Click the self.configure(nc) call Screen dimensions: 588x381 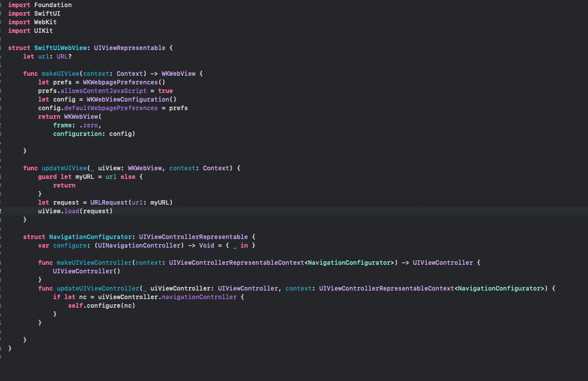click(x=102, y=306)
